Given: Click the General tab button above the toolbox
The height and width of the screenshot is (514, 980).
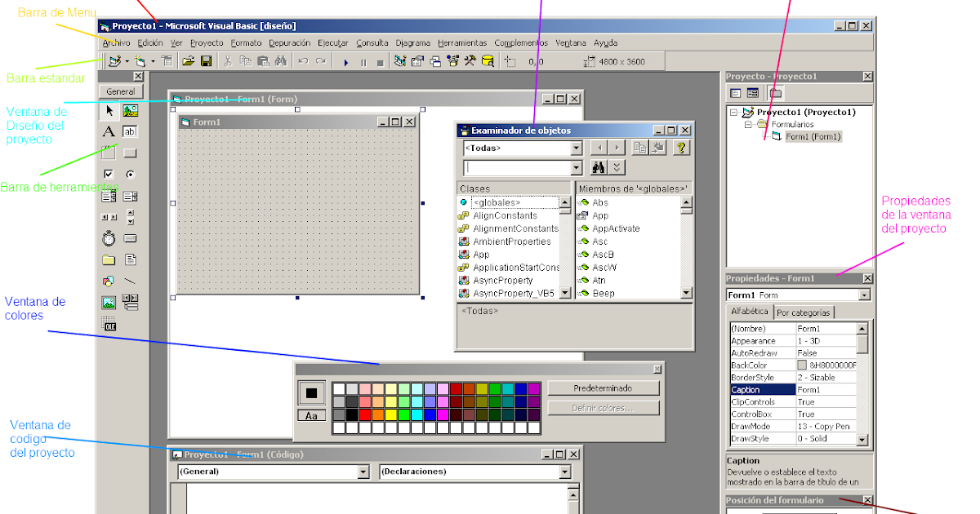Looking at the screenshot, I should coord(121,91).
